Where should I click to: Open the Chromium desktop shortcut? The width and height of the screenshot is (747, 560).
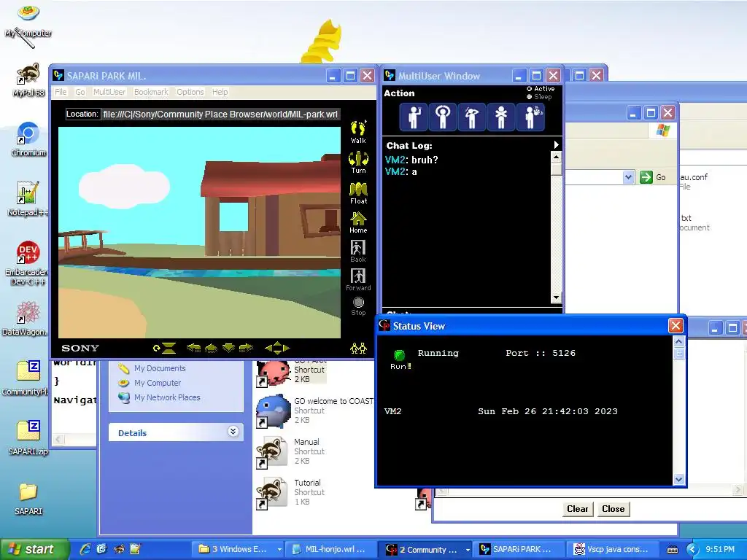(28, 139)
